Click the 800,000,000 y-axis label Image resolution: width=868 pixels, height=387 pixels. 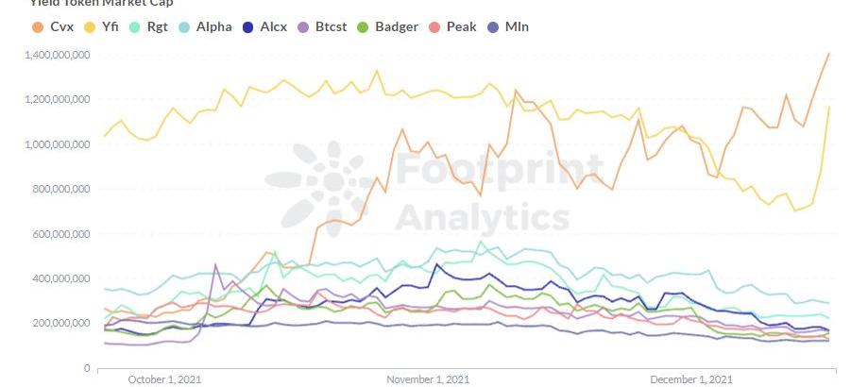pyautogui.click(x=61, y=189)
